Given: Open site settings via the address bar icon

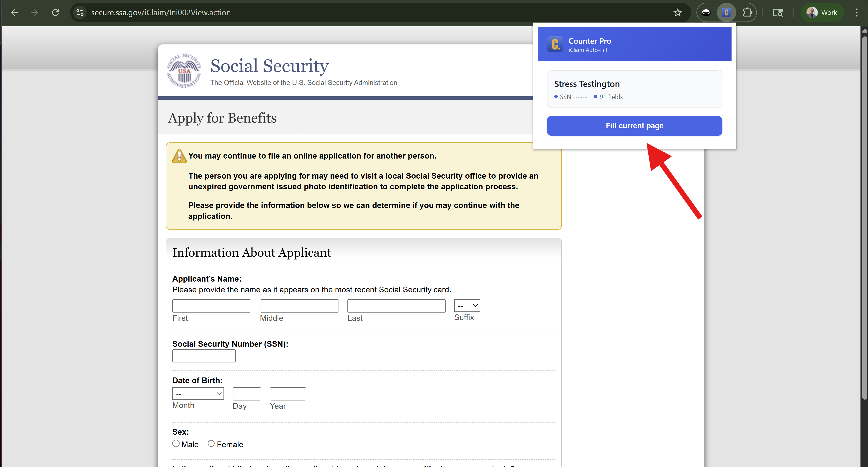Looking at the screenshot, I should [80, 13].
